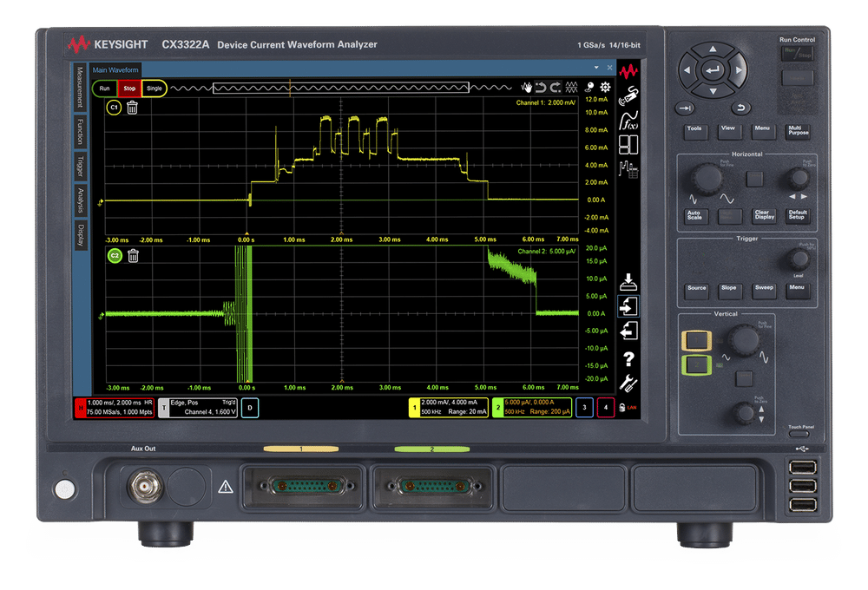
Task: Open the wrench and screwdriver utilities icon
Action: [628, 383]
